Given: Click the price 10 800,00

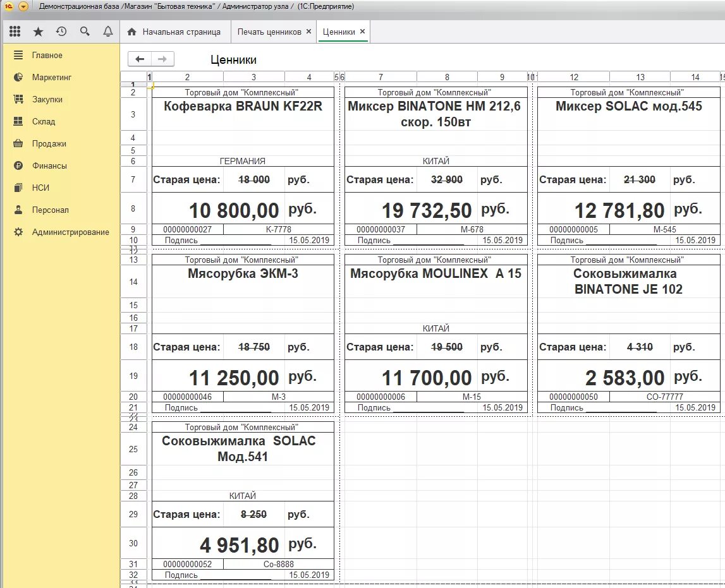Looking at the screenshot, I should click(x=234, y=210).
